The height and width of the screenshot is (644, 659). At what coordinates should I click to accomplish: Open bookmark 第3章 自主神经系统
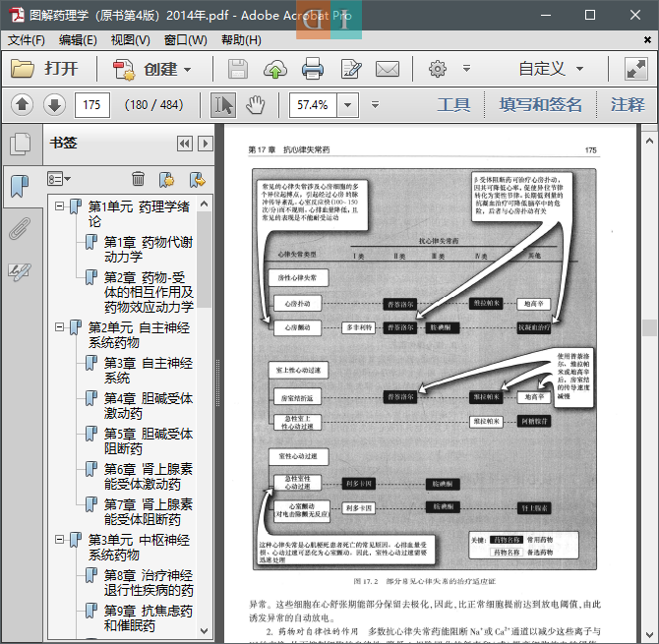[148, 370]
